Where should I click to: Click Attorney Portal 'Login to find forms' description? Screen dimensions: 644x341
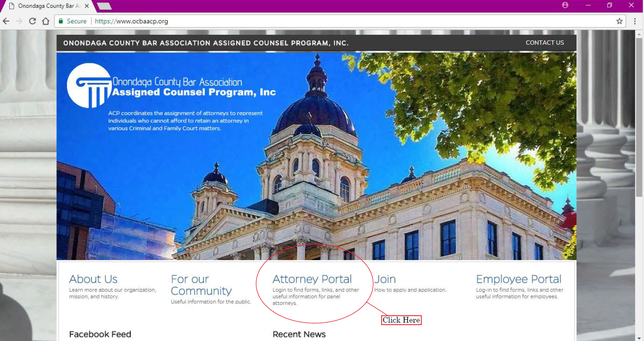[x=316, y=296]
